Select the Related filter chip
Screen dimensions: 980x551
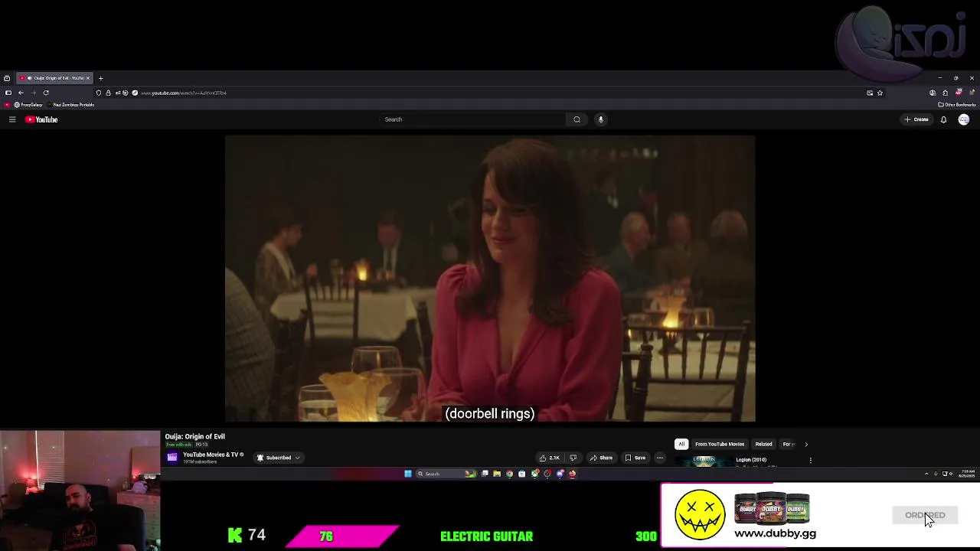(x=763, y=444)
